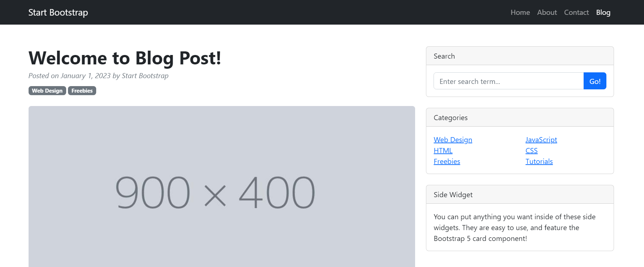Click the Go! search button
The width and height of the screenshot is (644, 267).
click(595, 81)
